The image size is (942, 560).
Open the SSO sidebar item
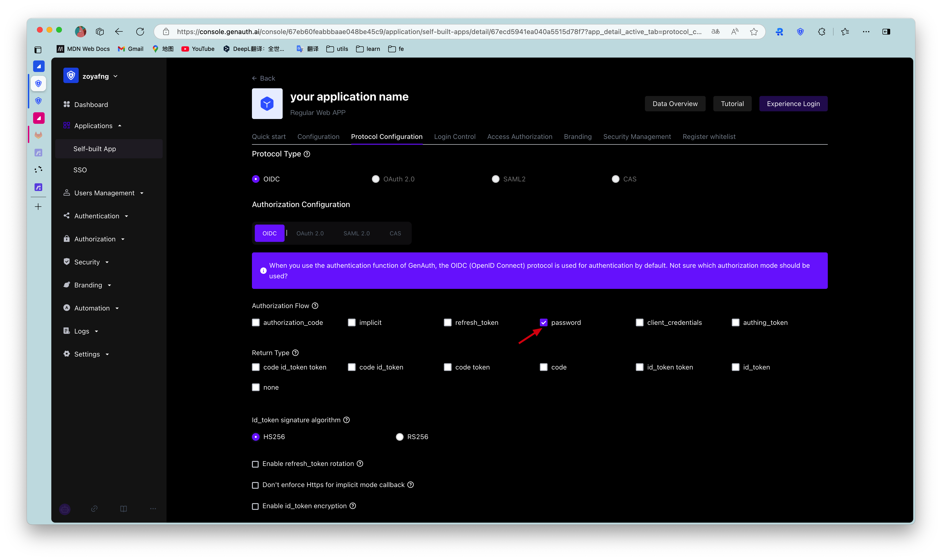pyautogui.click(x=80, y=170)
